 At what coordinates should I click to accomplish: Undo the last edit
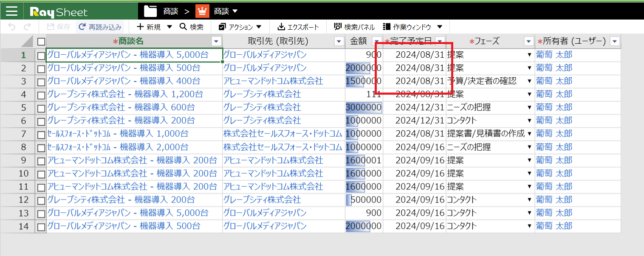point(12,27)
